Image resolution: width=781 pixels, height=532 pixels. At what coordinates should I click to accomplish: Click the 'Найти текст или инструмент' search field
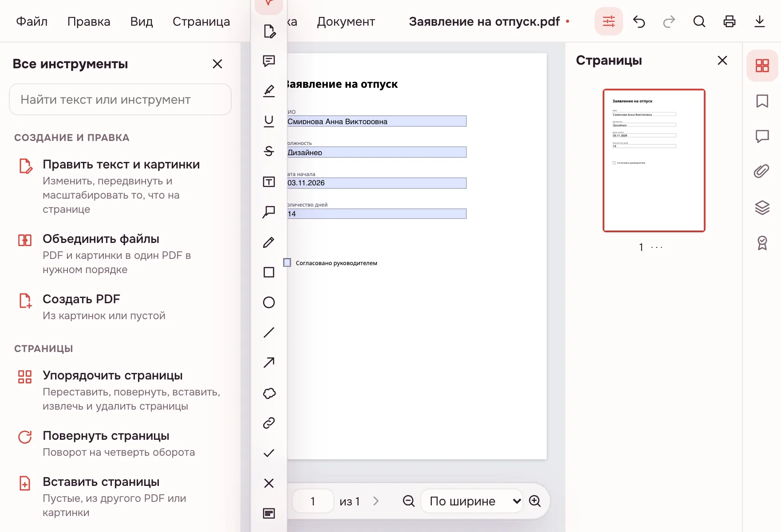coord(120,99)
